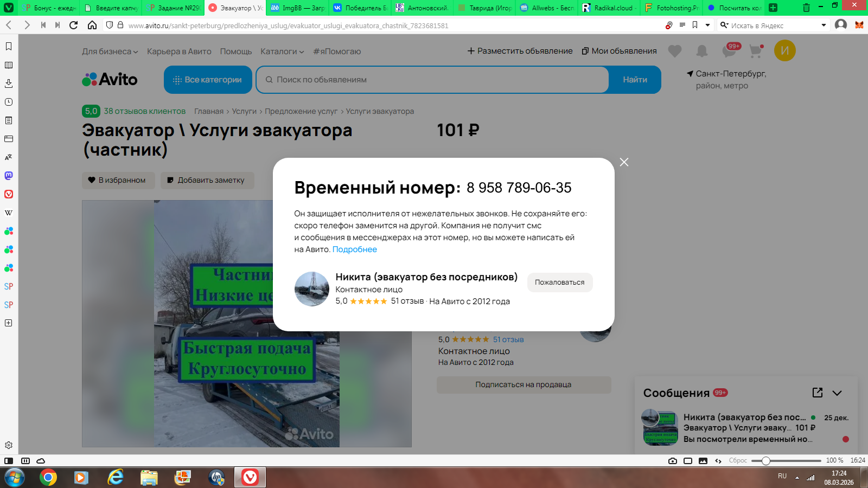The image size is (868, 488).
Task: Open Windows Start menu
Action: [x=14, y=478]
